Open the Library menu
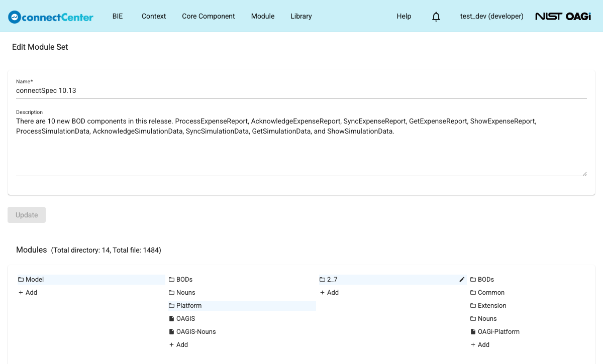 point(301,16)
